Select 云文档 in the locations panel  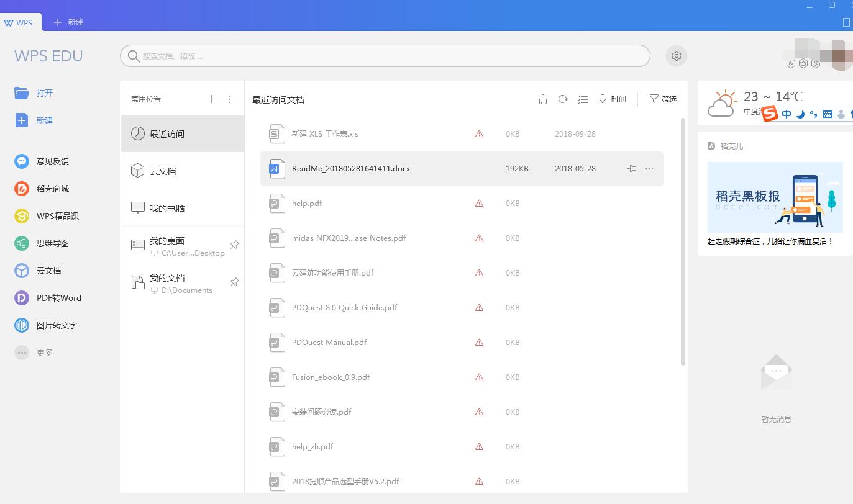click(163, 171)
